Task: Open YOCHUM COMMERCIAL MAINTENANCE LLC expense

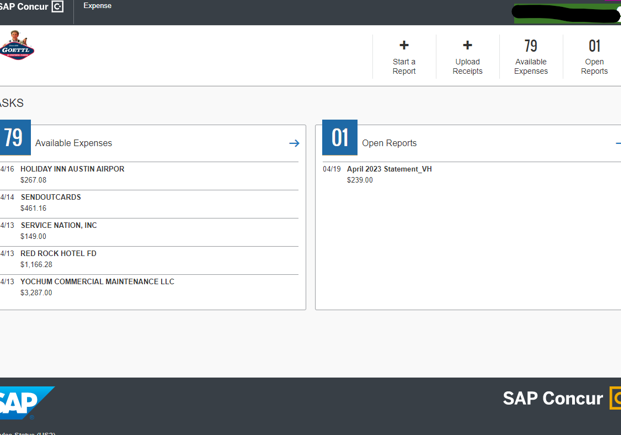Action: 149,287
